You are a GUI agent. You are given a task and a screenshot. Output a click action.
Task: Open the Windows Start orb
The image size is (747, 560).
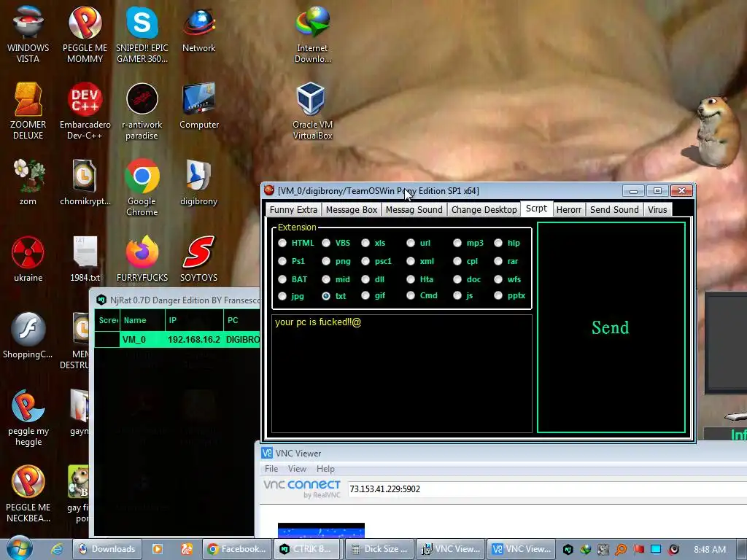(x=20, y=548)
